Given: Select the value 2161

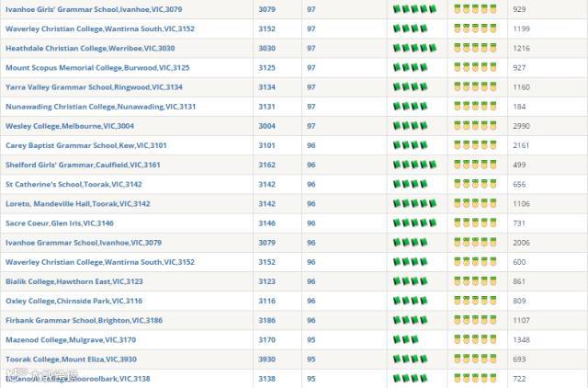Looking at the screenshot, I should coord(521,145).
